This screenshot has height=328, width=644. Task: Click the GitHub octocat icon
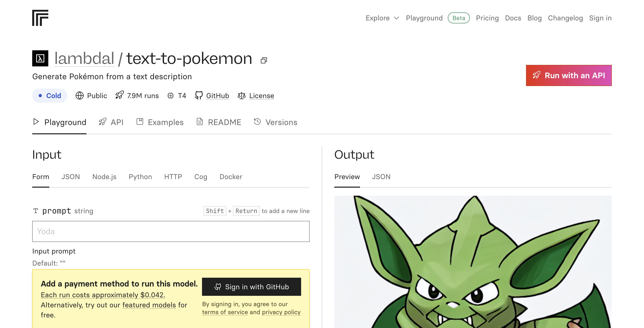(x=199, y=95)
